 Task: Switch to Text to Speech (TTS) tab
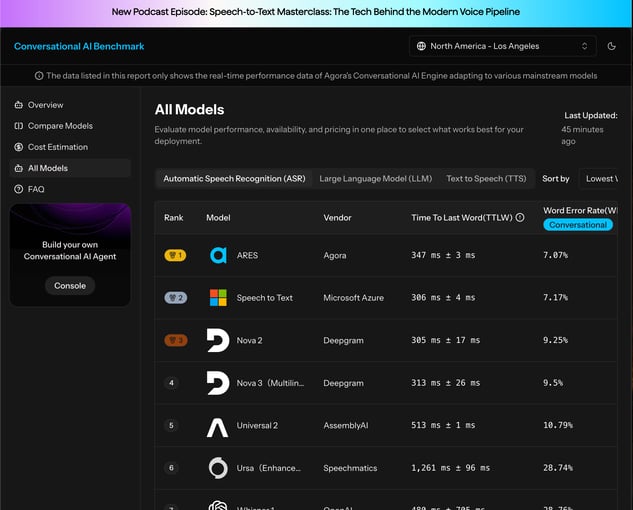pos(486,178)
